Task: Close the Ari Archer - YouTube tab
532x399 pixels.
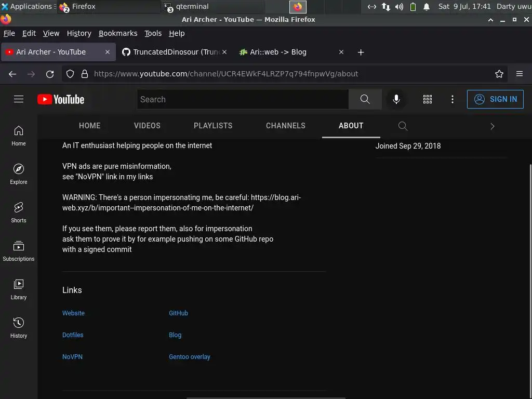Action: click(x=108, y=52)
